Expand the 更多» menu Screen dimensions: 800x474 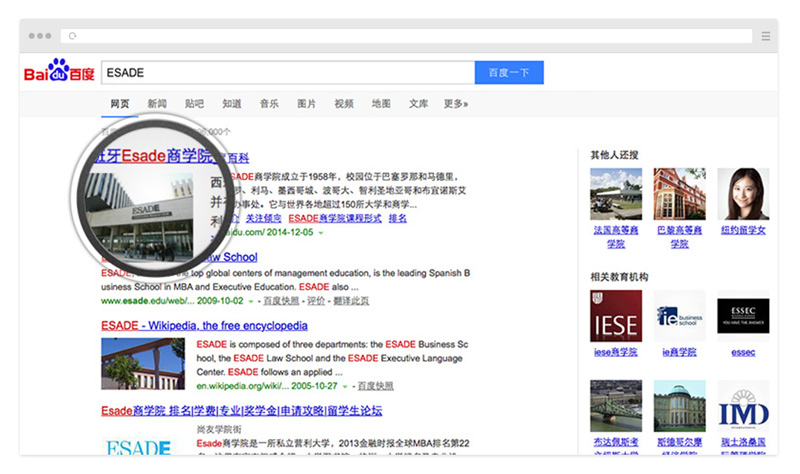(456, 104)
